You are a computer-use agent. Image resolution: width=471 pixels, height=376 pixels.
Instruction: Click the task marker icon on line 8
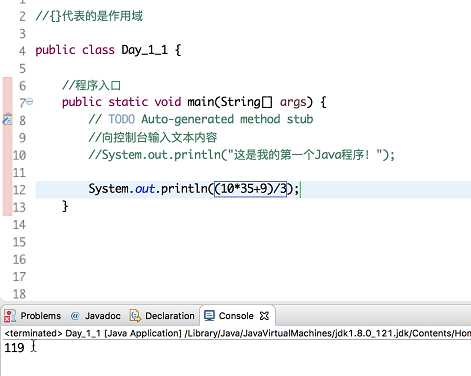click(x=7, y=119)
